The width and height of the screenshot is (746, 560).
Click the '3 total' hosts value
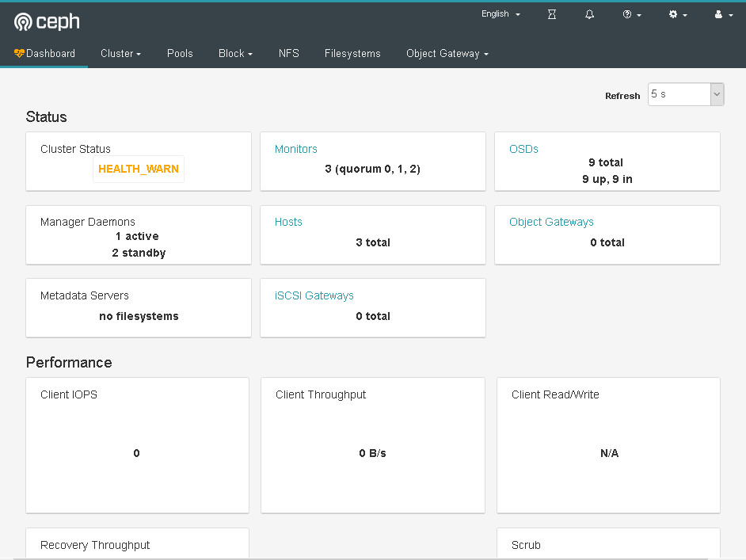pos(372,242)
